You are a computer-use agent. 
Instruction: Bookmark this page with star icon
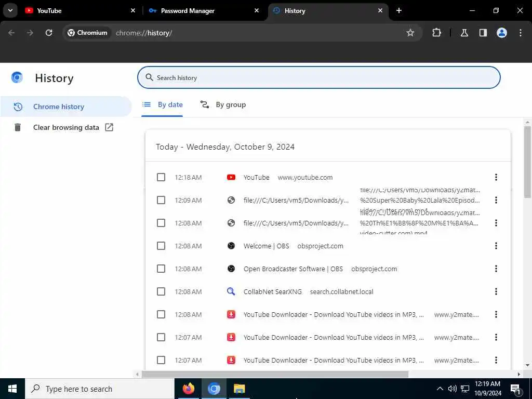coord(410,33)
